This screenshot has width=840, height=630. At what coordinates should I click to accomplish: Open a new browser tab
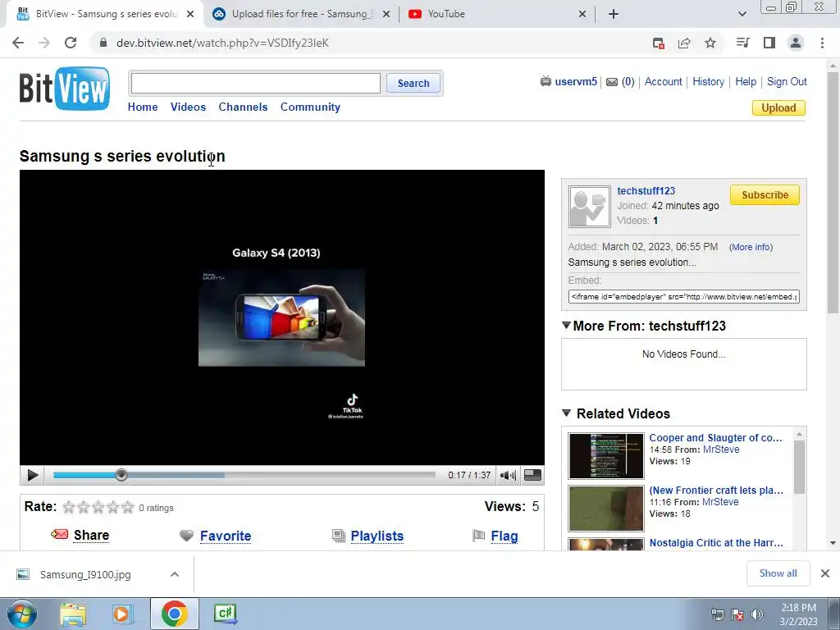click(614, 14)
